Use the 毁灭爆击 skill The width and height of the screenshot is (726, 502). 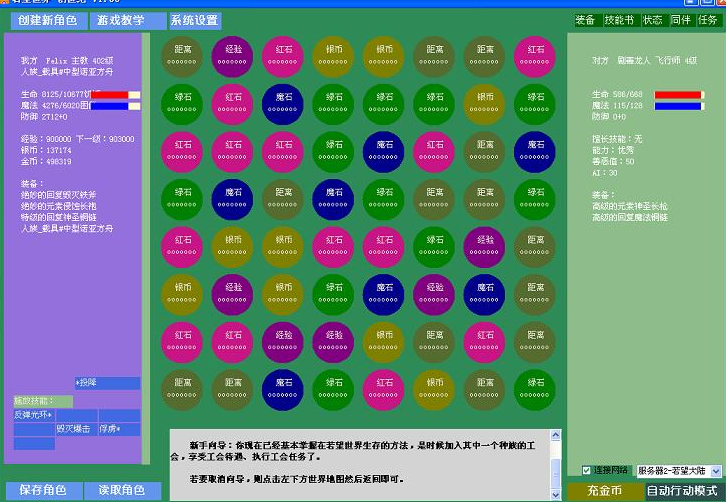76,429
